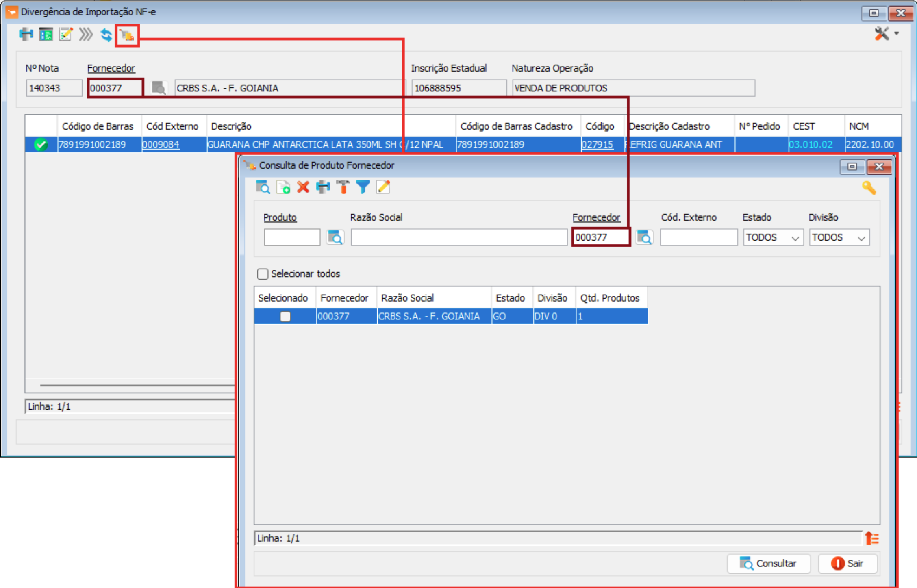Click the Razão Social input field
Image resolution: width=917 pixels, height=588 pixels.
[x=458, y=237]
